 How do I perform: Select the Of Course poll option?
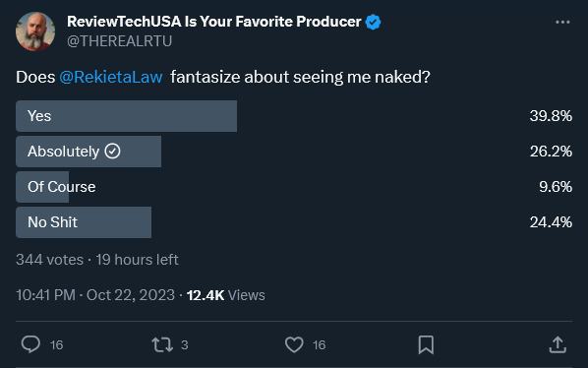click(x=294, y=187)
